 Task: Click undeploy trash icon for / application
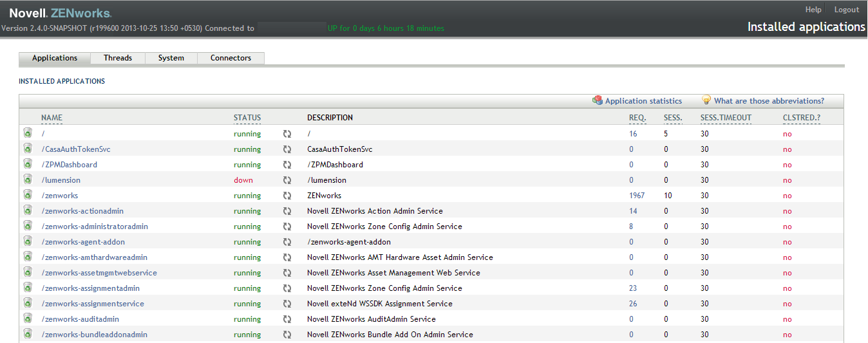pyautogui.click(x=28, y=133)
